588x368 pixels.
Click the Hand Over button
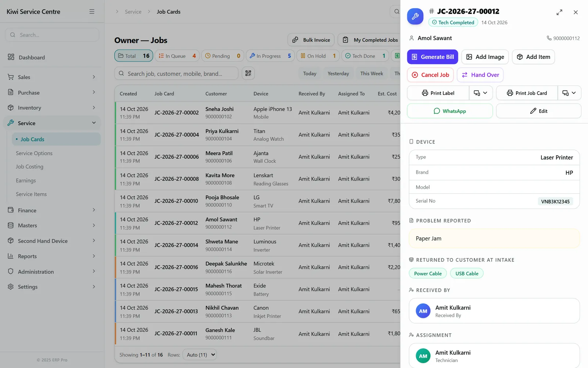pos(480,75)
